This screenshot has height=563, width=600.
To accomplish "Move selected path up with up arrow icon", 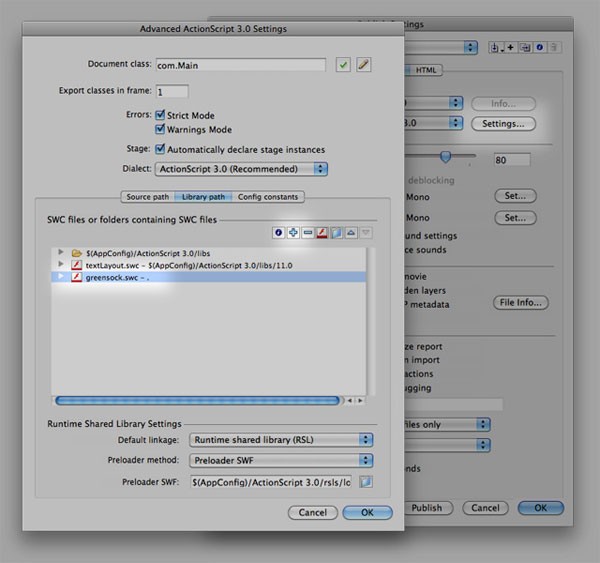I will 351,232.
